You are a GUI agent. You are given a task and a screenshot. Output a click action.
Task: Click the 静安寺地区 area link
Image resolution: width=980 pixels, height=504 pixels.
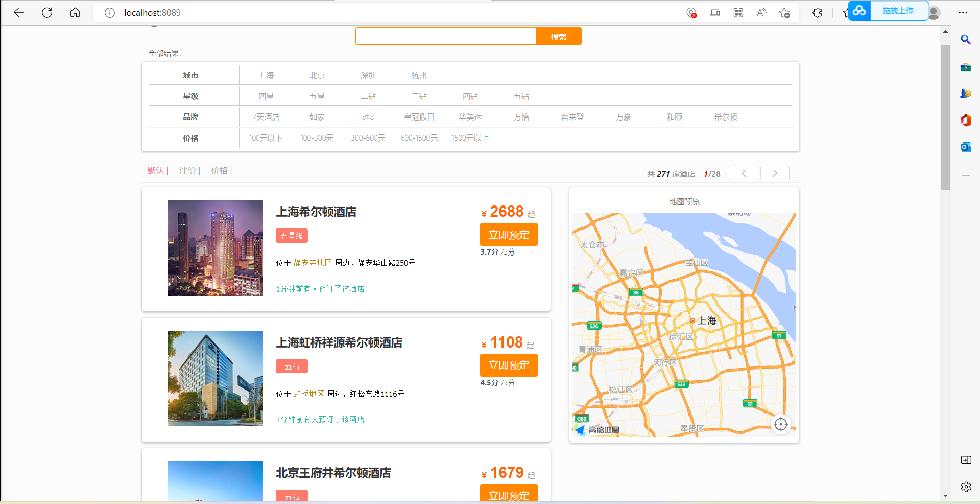[x=313, y=263]
